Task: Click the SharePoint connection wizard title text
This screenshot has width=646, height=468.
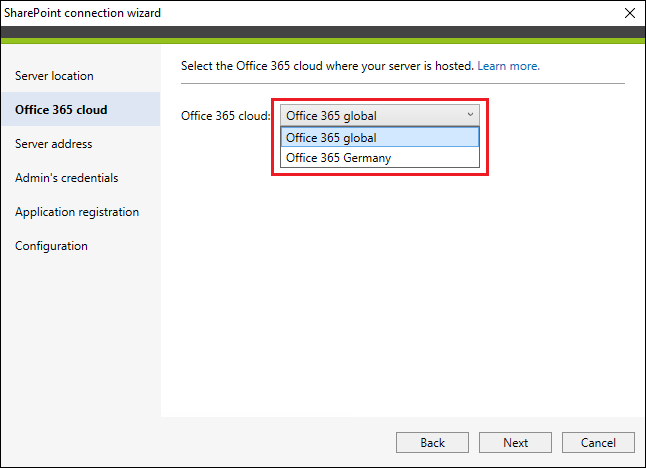Action: [x=82, y=13]
